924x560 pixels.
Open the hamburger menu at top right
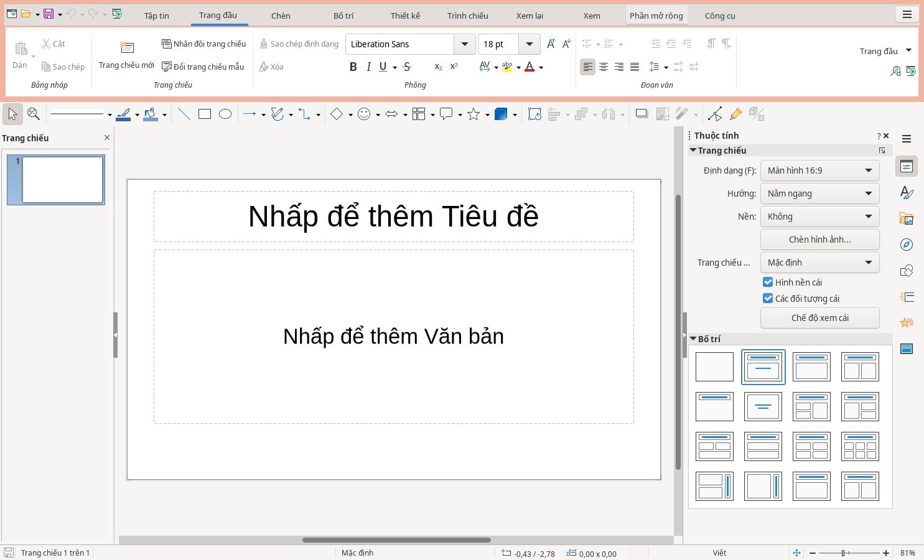coord(907,15)
